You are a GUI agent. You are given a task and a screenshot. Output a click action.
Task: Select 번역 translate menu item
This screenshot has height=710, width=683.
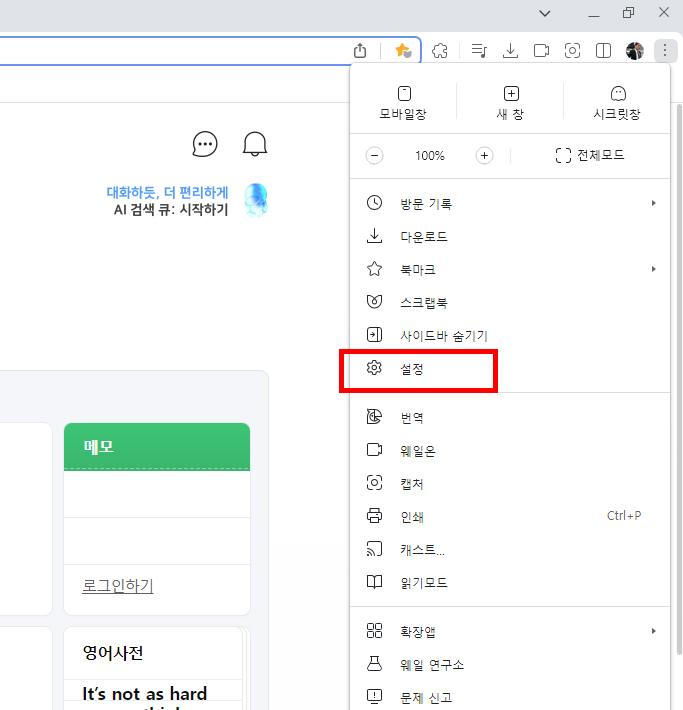tap(510, 417)
